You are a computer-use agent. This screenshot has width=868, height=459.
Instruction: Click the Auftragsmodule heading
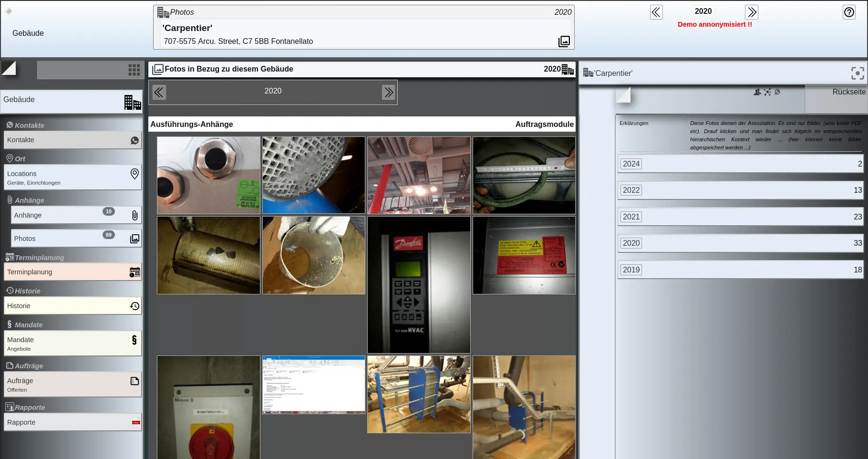tap(544, 125)
